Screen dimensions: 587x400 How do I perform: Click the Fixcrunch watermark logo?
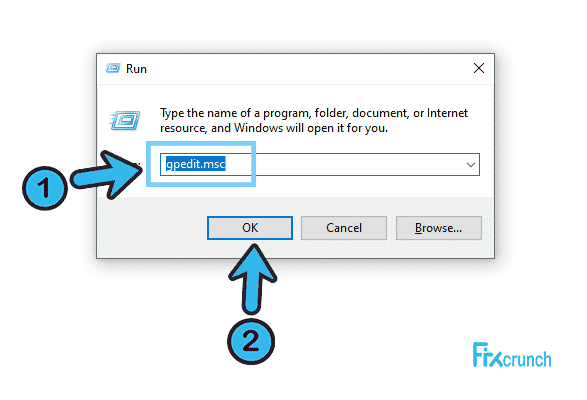[x=511, y=355]
